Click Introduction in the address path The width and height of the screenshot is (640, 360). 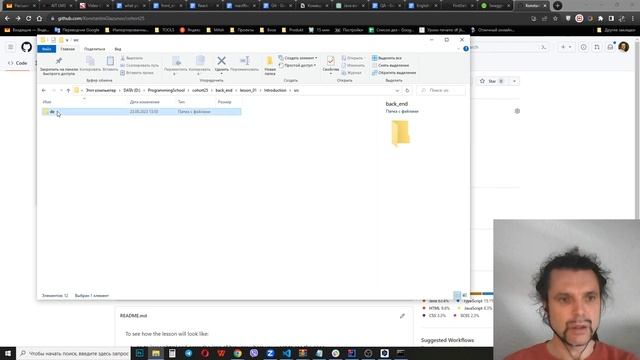click(275, 90)
